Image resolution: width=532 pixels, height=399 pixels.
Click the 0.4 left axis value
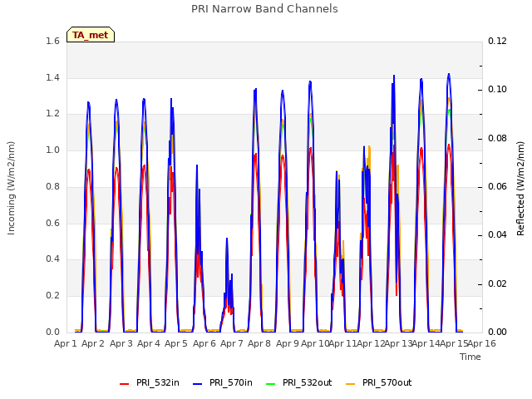[52, 259]
